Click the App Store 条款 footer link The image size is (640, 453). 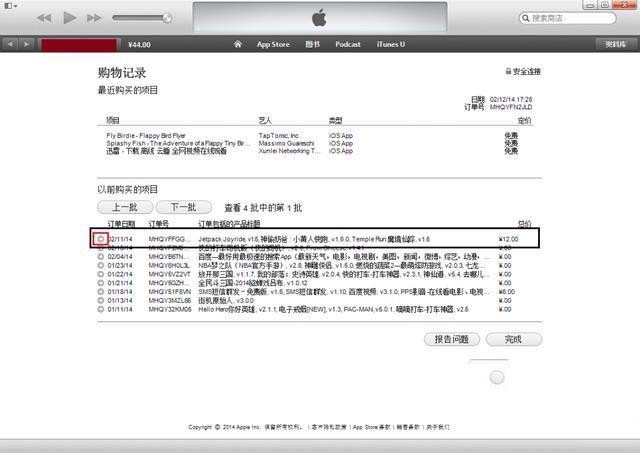coord(371,427)
